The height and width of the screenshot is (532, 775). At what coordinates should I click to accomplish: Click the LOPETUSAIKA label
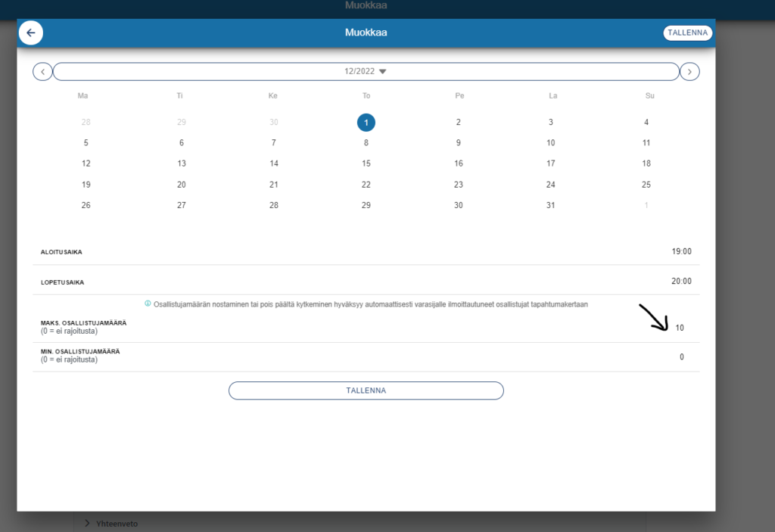pyautogui.click(x=62, y=282)
